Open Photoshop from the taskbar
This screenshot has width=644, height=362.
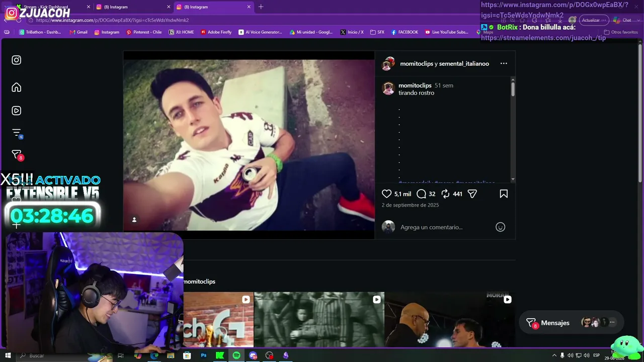pos(204,355)
